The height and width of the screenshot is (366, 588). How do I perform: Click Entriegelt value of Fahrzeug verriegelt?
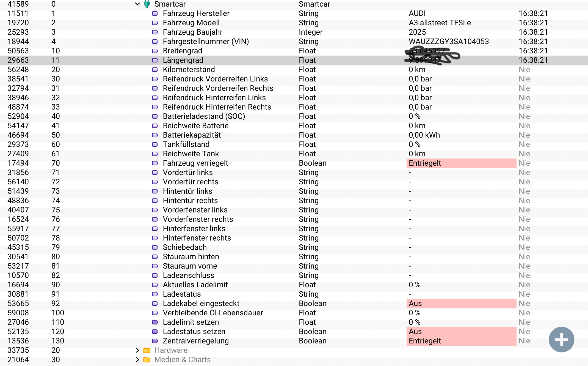(461, 163)
